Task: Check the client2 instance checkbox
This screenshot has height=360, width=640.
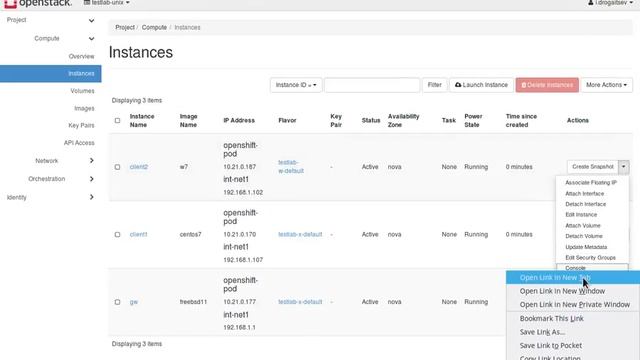Action: [118, 167]
